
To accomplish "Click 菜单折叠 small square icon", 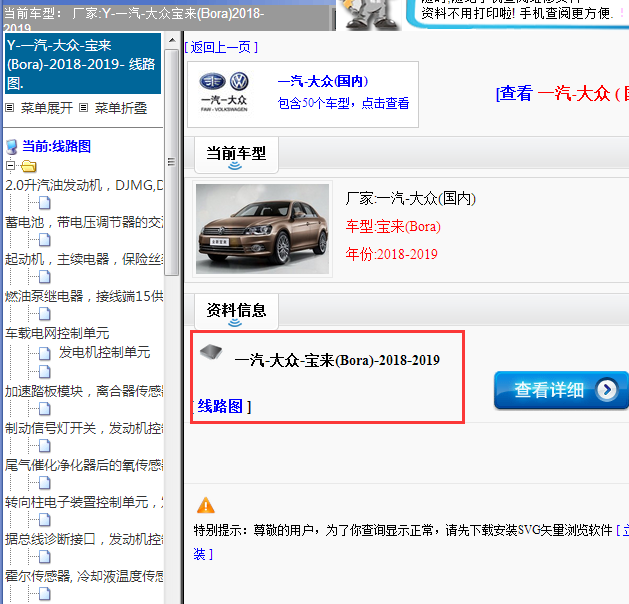I will [x=83, y=107].
